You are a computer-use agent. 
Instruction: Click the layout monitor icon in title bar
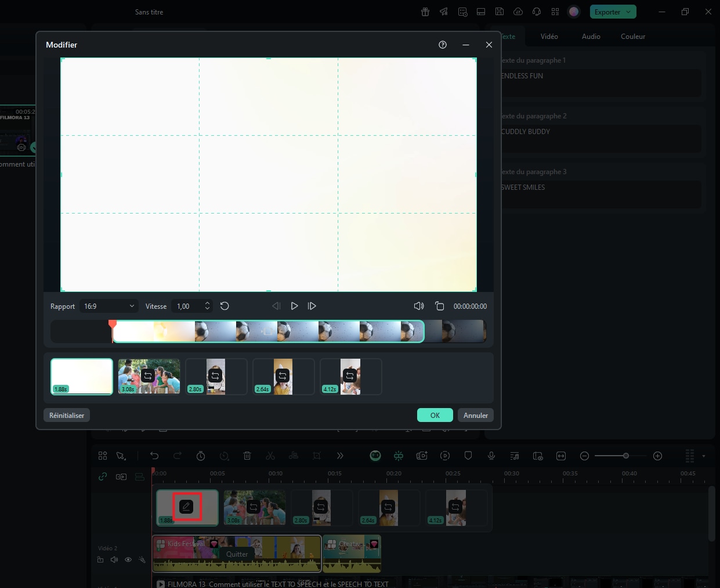click(481, 12)
